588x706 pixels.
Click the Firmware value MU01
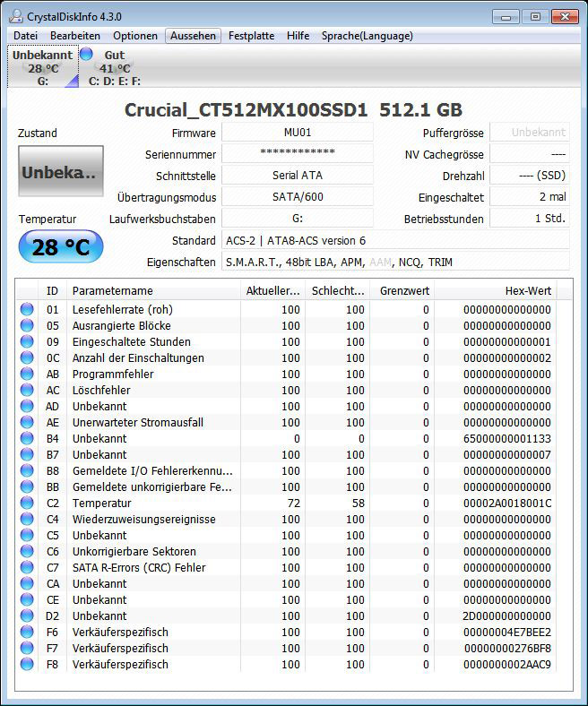point(298,133)
